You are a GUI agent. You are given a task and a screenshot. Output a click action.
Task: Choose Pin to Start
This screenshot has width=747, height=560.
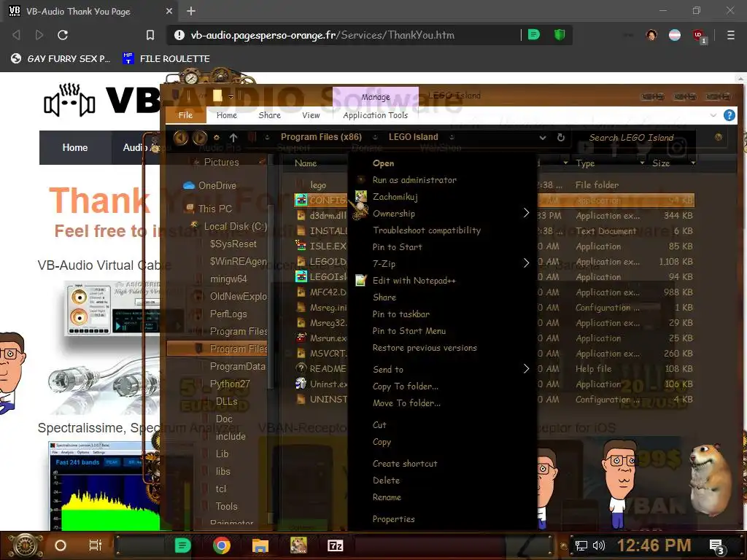[397, 247]
